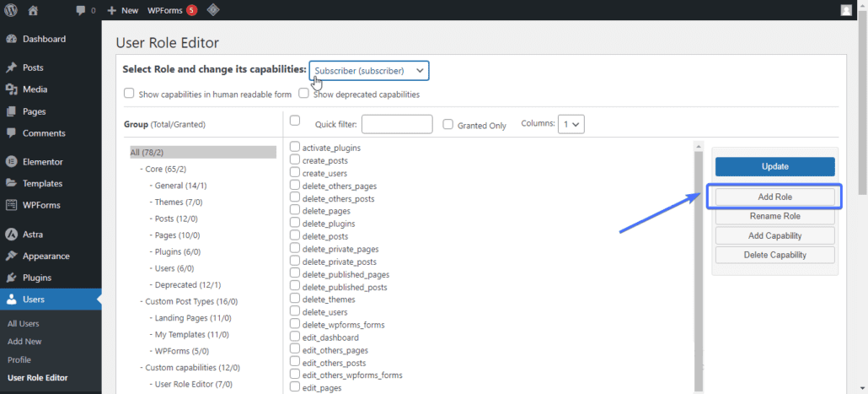Focus the Quick filter input field
This screenshot has width=868, height=394.
point(397,124)
